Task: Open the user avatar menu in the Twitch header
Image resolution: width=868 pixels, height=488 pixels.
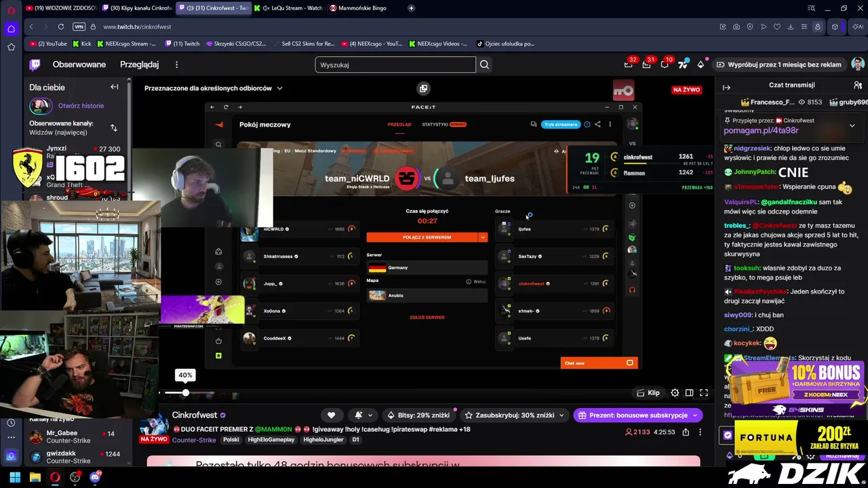Action: coord(858,64)
